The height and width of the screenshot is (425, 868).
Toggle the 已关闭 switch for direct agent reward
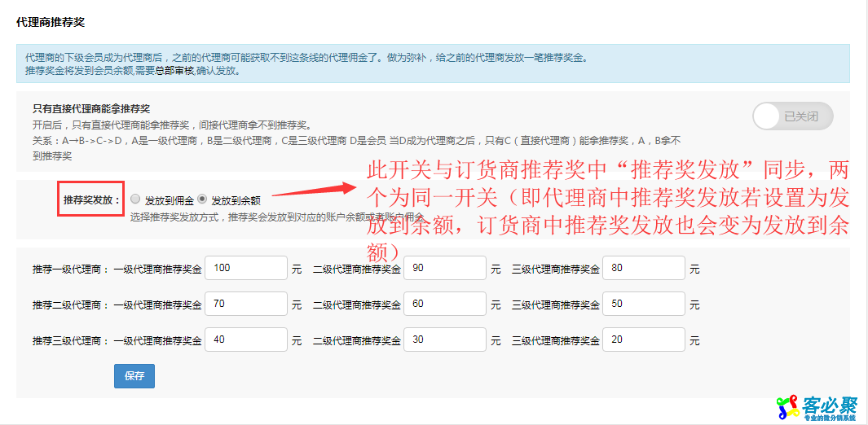pos(793,116)
